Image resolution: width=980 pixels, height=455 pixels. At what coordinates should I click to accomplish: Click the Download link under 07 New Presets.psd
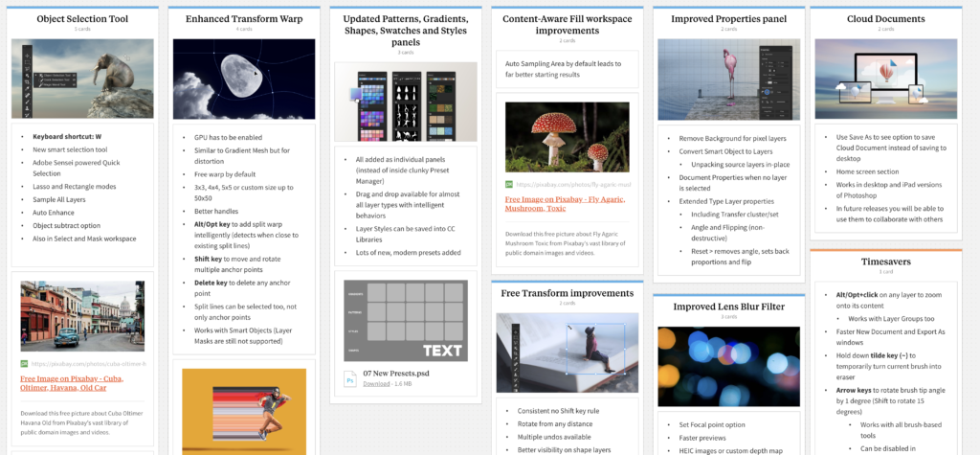tap(376, 384)
